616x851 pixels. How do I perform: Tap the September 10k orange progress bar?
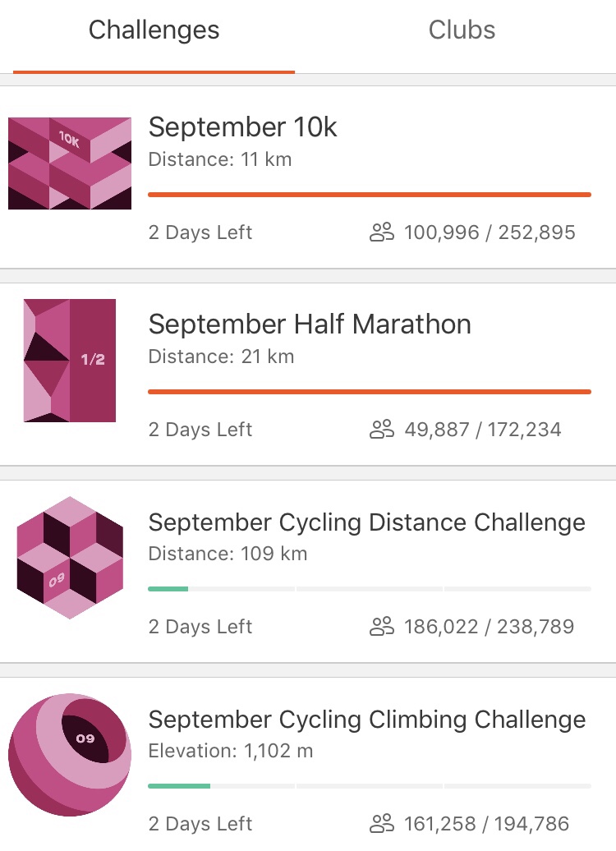point(369,195)
